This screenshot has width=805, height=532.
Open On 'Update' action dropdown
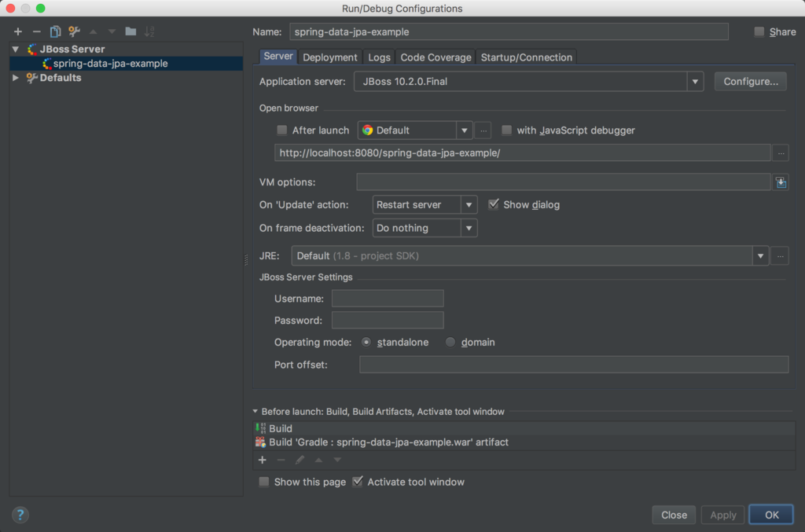tap(469, 204)
